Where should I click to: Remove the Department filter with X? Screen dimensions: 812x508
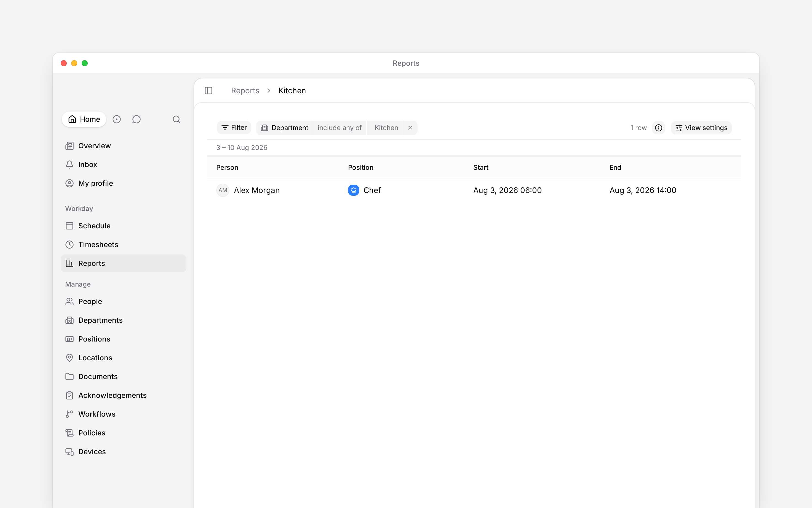(x=410, y=128)
